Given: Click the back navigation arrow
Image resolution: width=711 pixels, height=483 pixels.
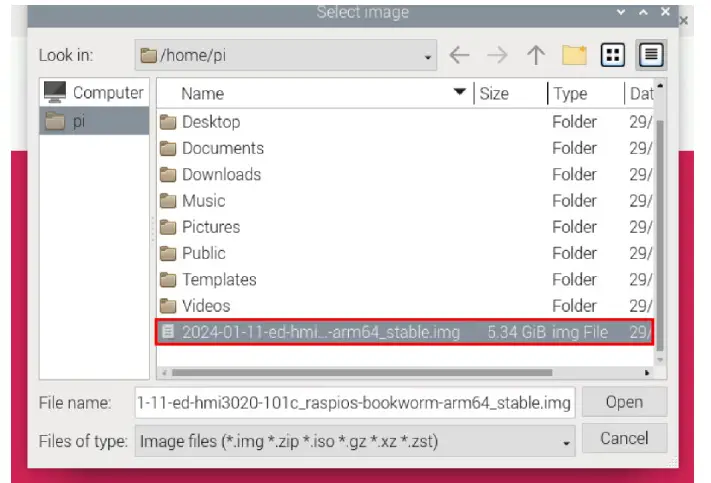Looking at the screenshot, I should [459, 56].
